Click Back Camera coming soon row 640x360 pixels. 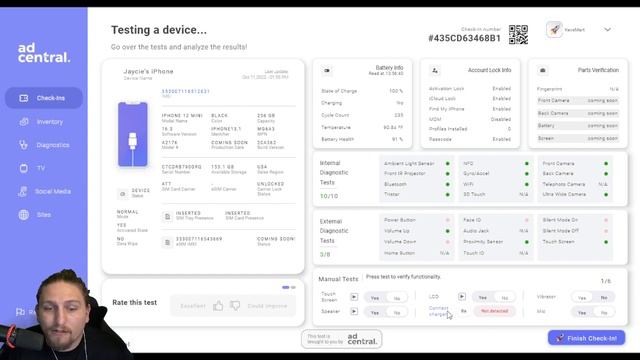[x=578, y=113]
